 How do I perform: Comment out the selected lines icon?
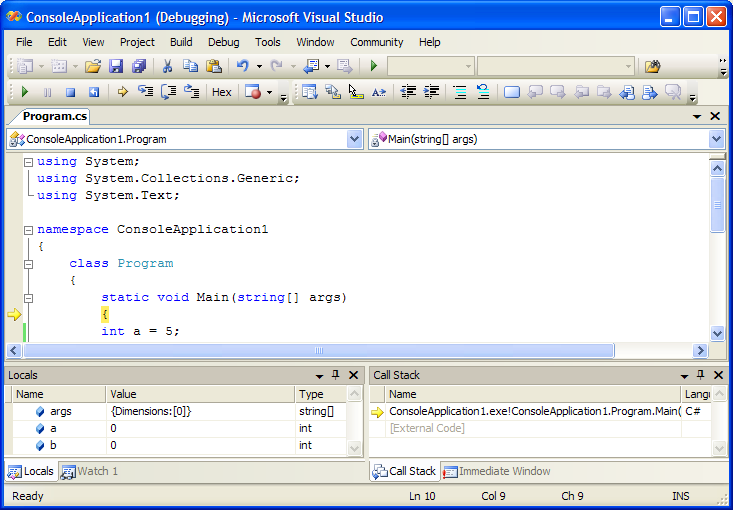(x=460, y=92)
